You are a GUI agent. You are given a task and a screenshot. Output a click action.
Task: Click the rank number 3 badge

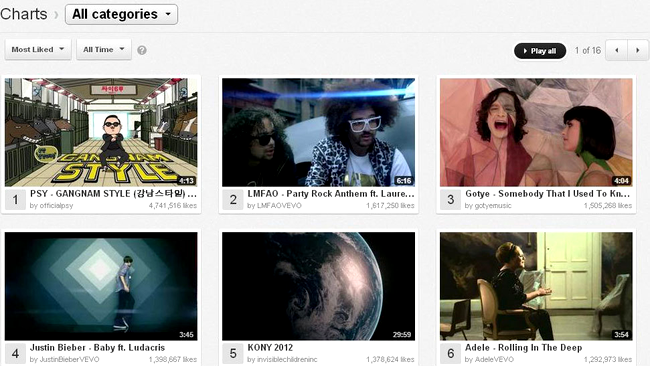451,200
